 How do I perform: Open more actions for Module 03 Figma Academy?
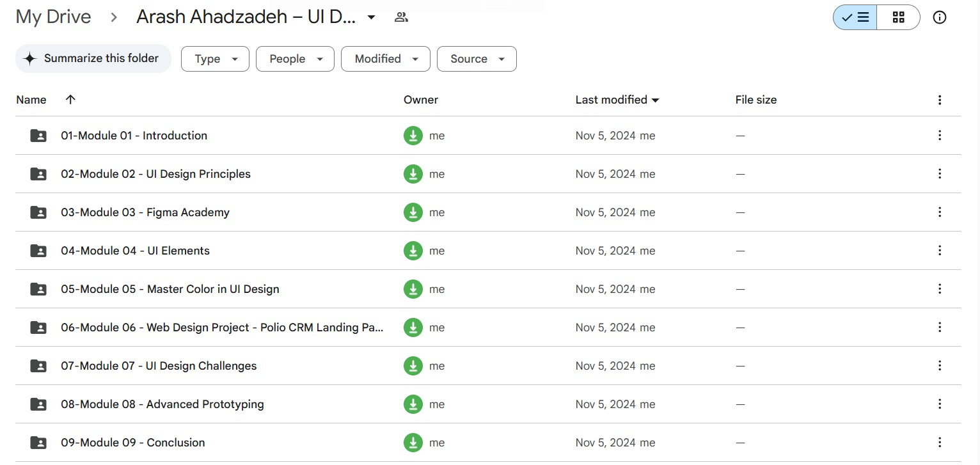click(939, 212)
